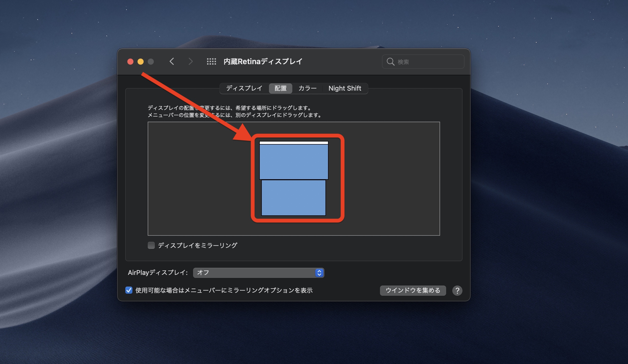Click the back navigation arrow
Viewport: 628px width, 364px height.
point(172,61)
